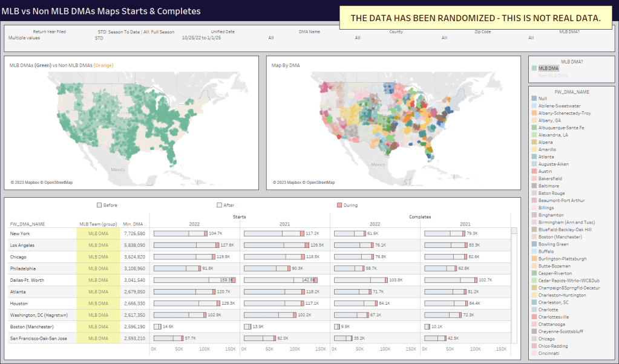This screenshot has height=364, width=619.
Task: Click the Non MLB DMA legend label
Action: pos(553,76)
